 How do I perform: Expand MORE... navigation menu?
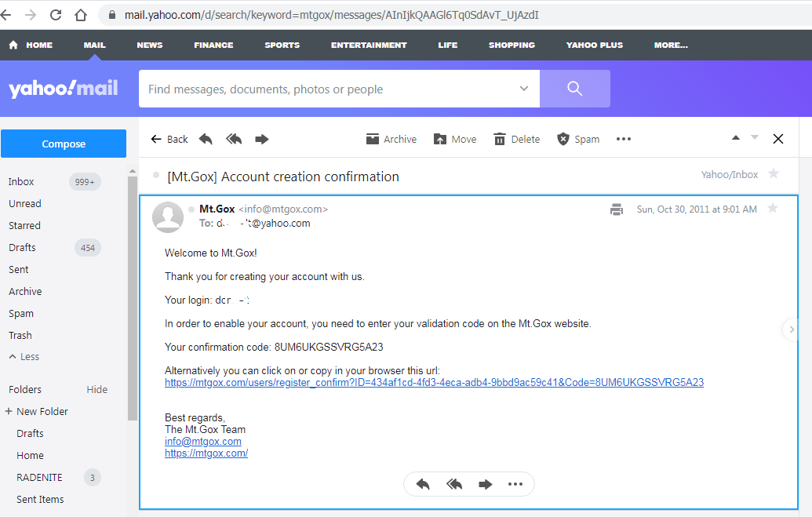pyautogui.click(x=671, y=45)
